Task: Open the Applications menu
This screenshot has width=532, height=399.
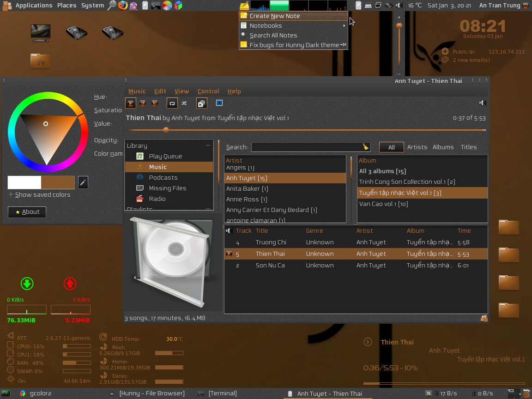Action: tap(34, 6)
